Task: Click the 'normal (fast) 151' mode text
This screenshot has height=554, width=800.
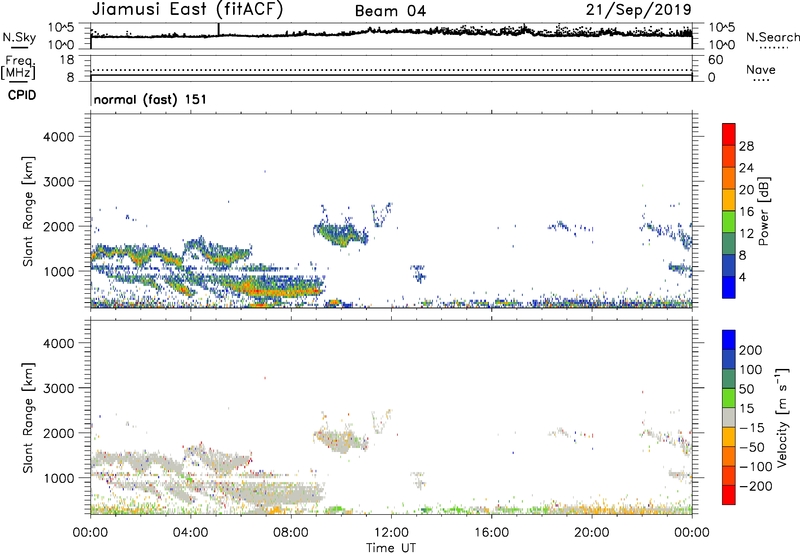Action: (x=150, y=99)
